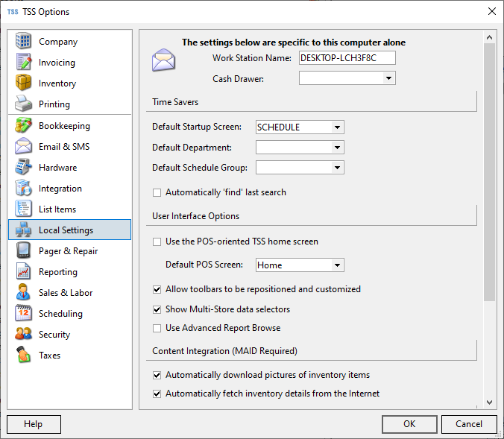Select the Inventory box icon
Screen dimensions: 504x439
tap(23, 83)
